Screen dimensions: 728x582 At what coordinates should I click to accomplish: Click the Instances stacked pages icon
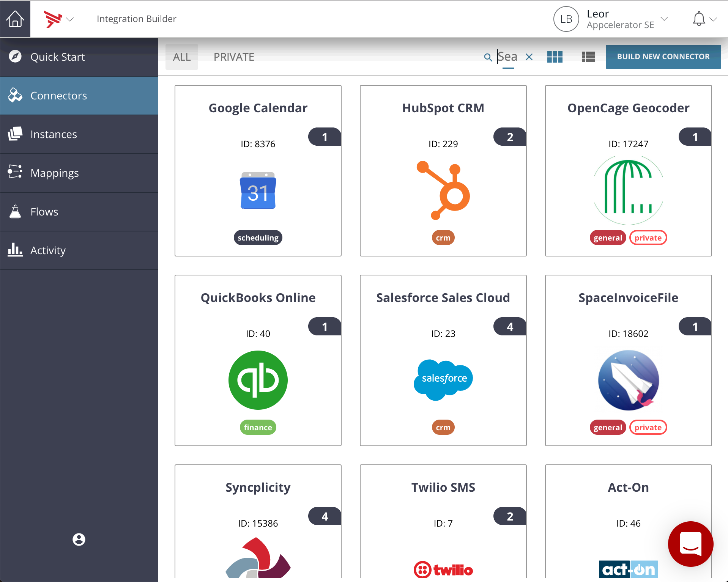(x=15, y=134)
